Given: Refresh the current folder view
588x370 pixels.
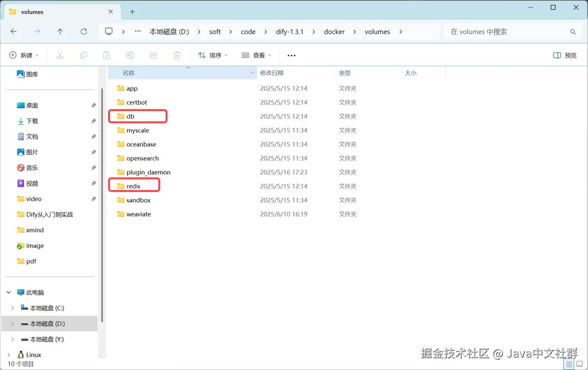Looking at the screenshot, I should pyautogui.click(x=84, y=32).
